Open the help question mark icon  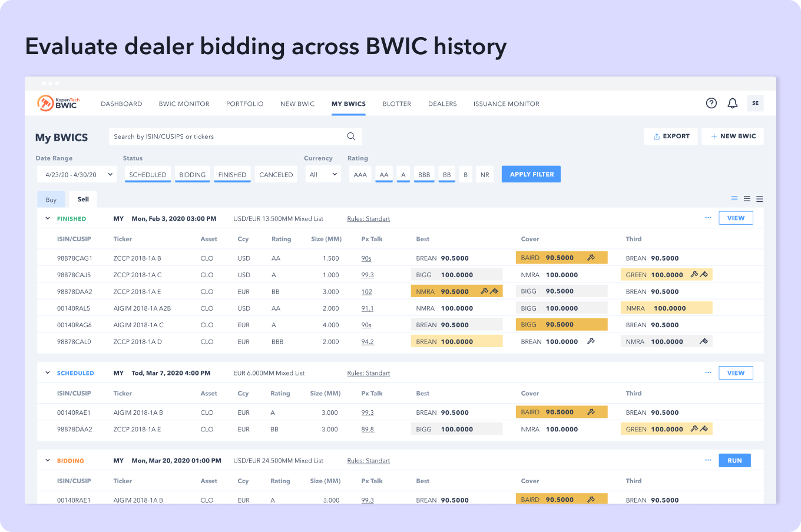pyautogui.click(x=711, y=104)
